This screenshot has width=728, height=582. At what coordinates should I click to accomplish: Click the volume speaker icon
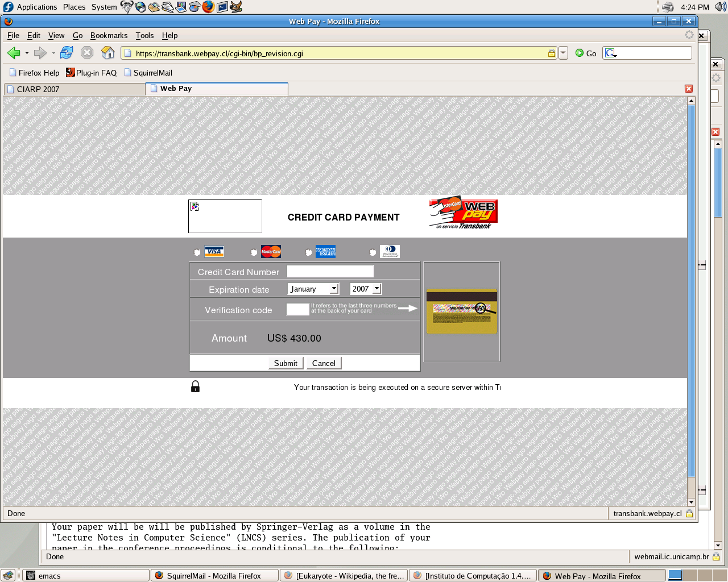pos(720,7)
